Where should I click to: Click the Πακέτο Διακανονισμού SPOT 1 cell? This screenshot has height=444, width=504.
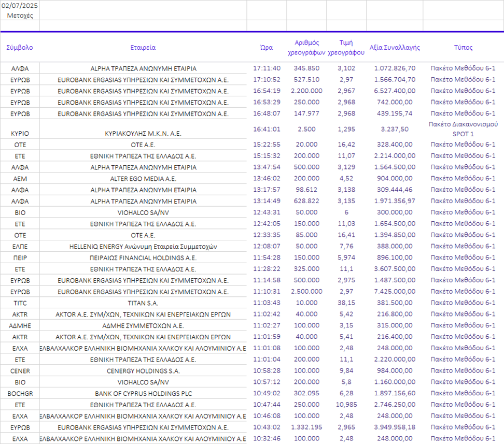pos(463,129)
